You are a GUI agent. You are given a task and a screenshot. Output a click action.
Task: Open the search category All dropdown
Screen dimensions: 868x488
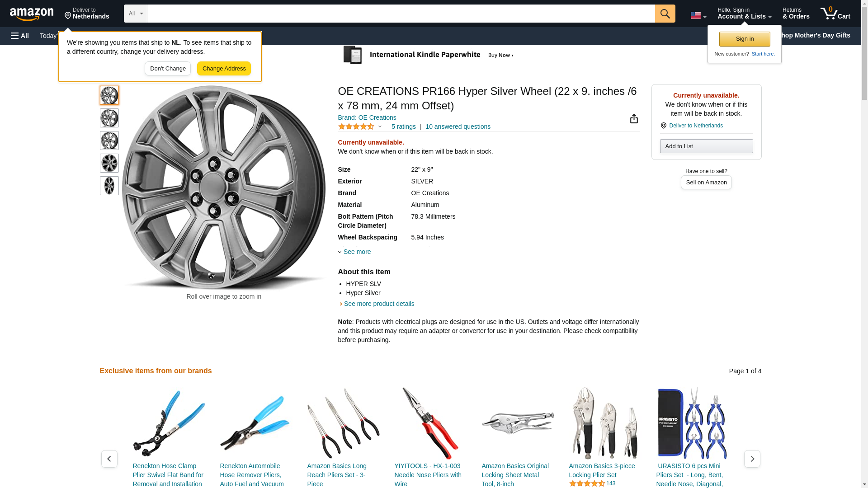click(x=135, y=14)
